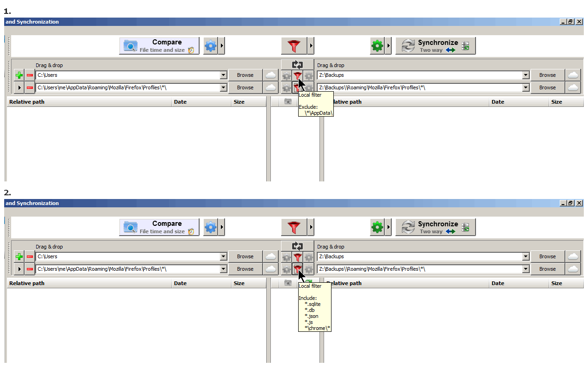Expand filter options arrow in screenshot 1
The image size is (588, 367).
tap(311, 46)
